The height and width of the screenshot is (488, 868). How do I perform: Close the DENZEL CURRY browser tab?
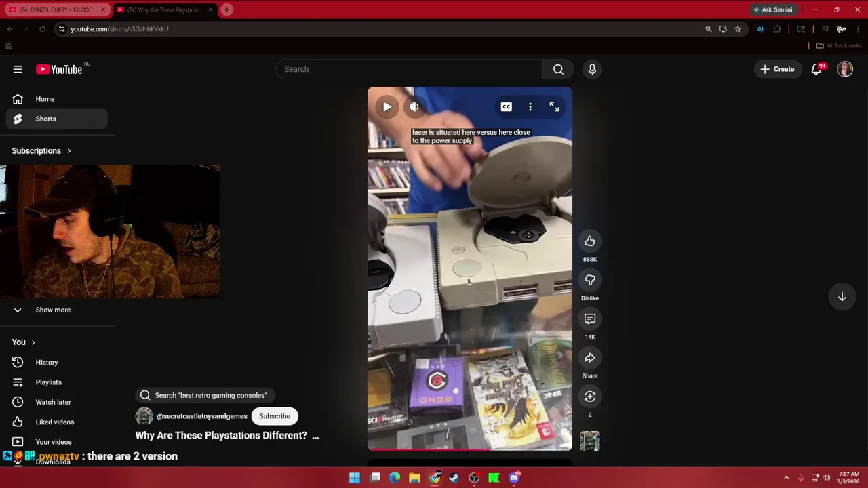tap(103, 9)
